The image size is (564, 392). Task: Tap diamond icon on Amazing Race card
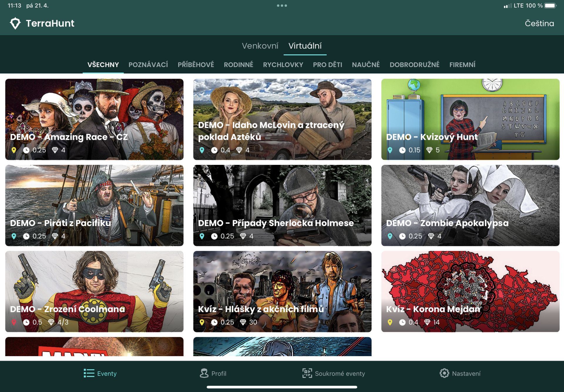click(x=55, y=150)
